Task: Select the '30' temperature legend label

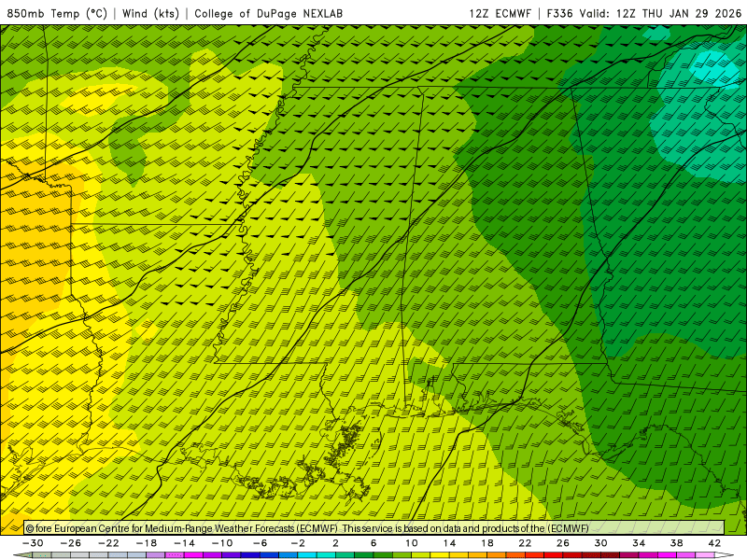Action: click(x=600, y=543)
